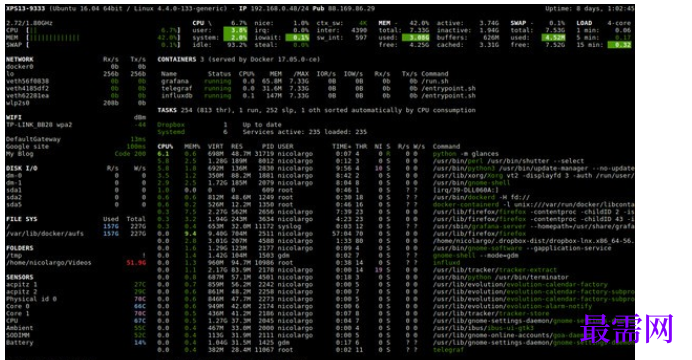Click the Pub 88.169.86.29 address
This screenshot has height=360, width=692.
pos(344,8)
